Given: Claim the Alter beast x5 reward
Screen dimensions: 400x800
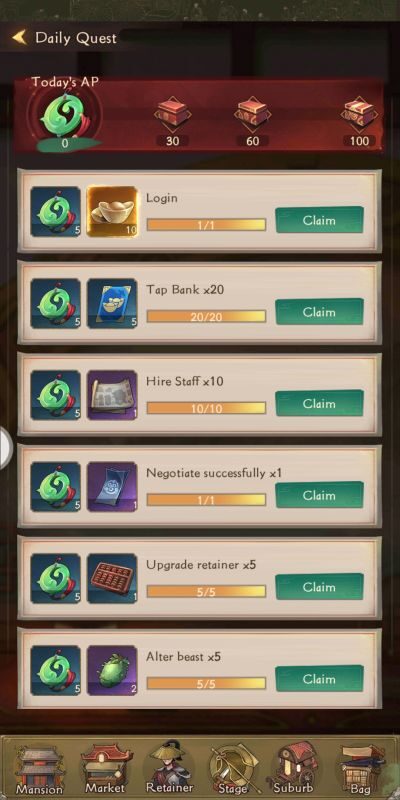Looking at the screenshot, I should pyautogui.click(x=319, y=679).
